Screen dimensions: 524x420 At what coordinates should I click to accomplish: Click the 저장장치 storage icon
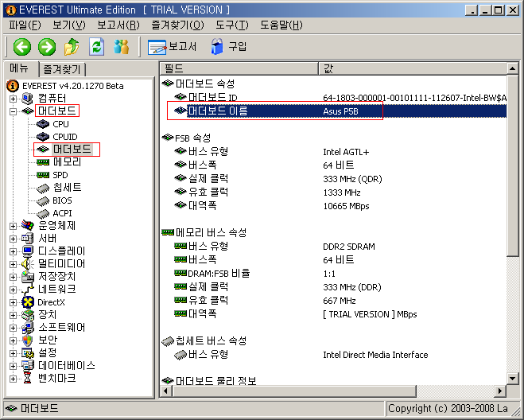pos(27,277)
